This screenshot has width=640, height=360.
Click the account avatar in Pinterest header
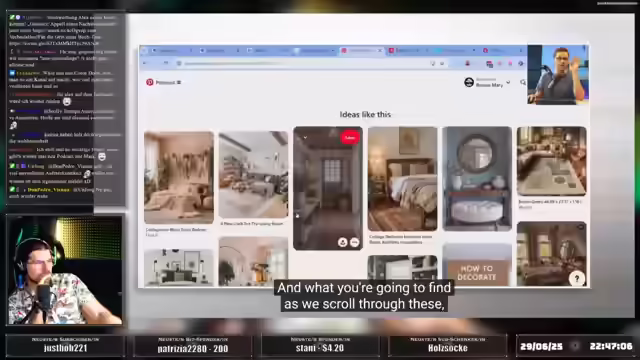pyautogui.click(x=469, y=82)
